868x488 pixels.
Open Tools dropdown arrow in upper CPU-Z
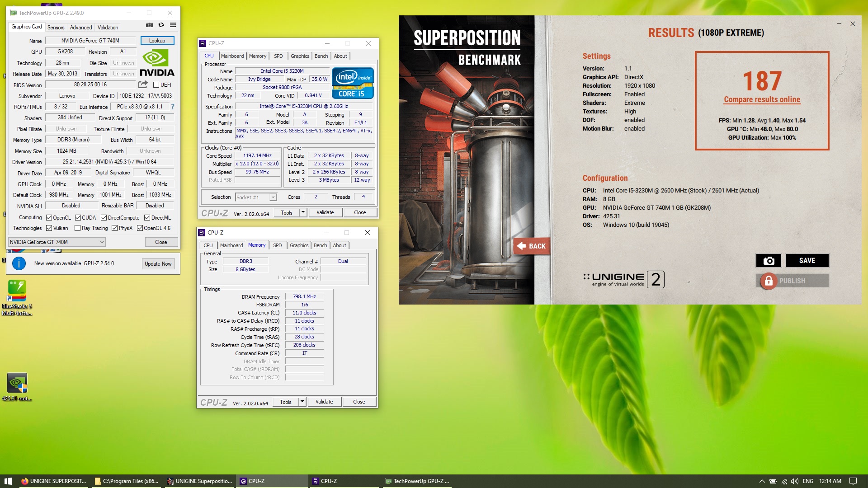tap(303, 212)
